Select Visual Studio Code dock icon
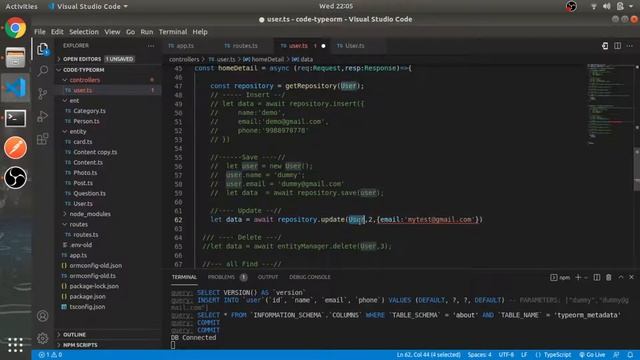 pyautogui.click(x=16, y=88)
